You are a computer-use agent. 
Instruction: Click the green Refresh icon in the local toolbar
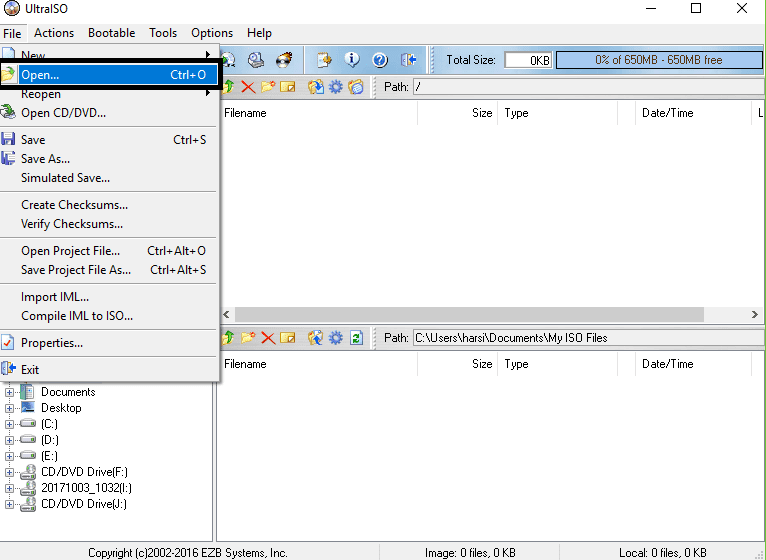click(356, 338)
